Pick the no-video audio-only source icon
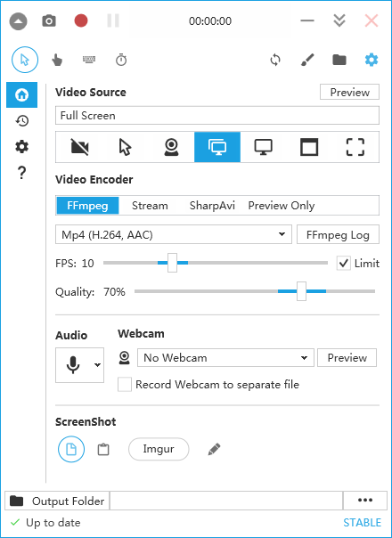 [79, 147]
